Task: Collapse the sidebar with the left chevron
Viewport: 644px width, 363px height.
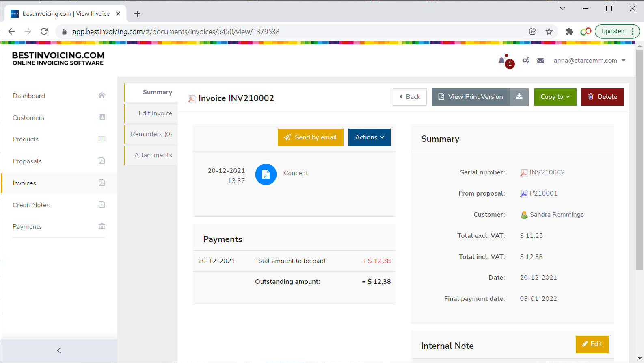Action: coord(59,350)
